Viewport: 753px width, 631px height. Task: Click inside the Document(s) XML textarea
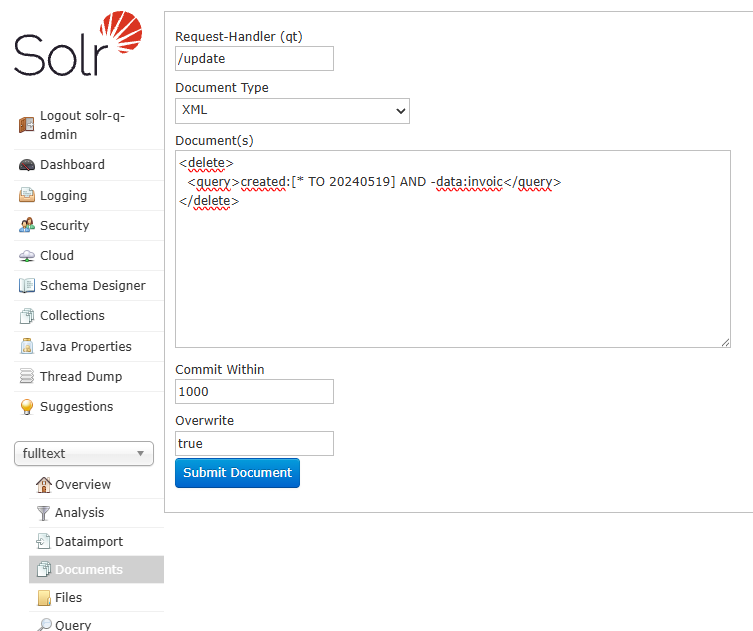point(453,249)
